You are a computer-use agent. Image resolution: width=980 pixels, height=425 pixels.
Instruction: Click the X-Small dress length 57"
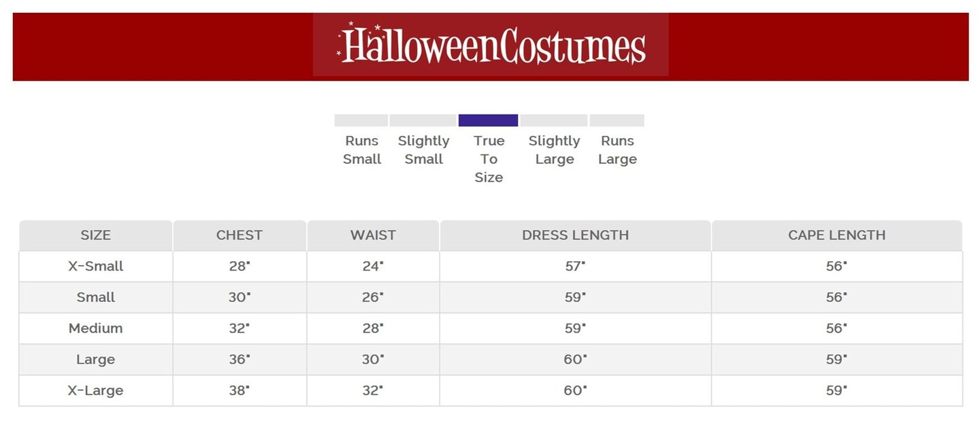point(575,267)
